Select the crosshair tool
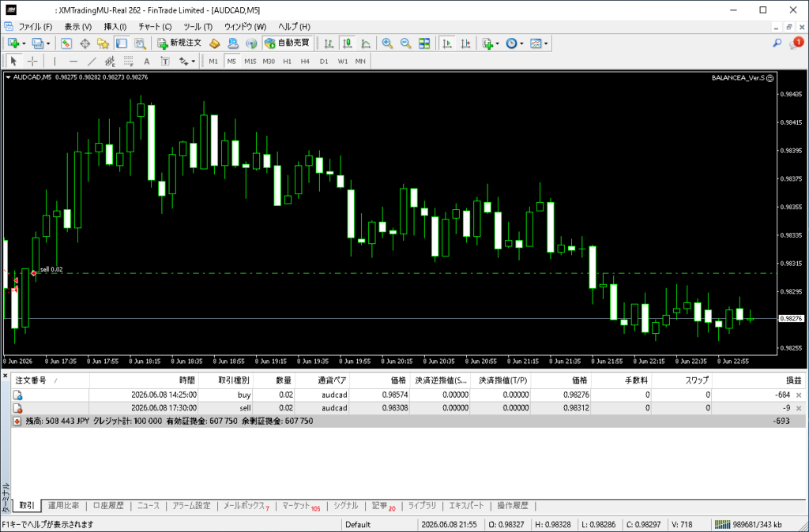The height and width of the screenshot is (532, 809). point(32,62)
